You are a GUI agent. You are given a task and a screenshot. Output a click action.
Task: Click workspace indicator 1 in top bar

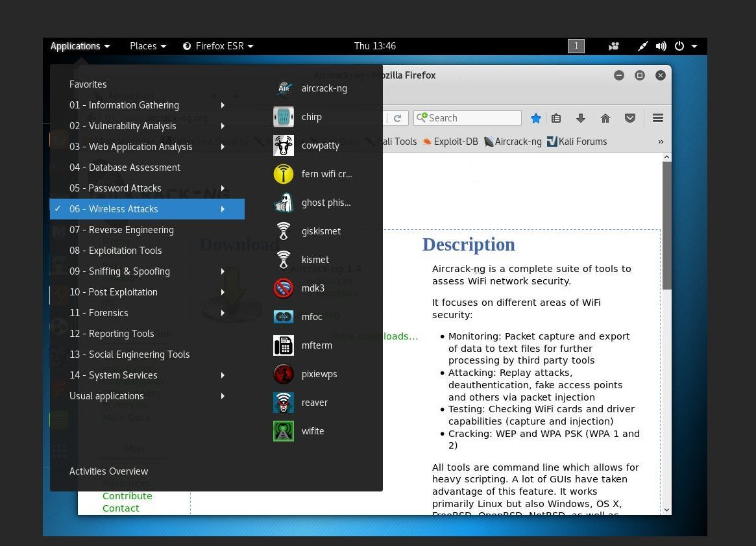[x=576, y=46]
